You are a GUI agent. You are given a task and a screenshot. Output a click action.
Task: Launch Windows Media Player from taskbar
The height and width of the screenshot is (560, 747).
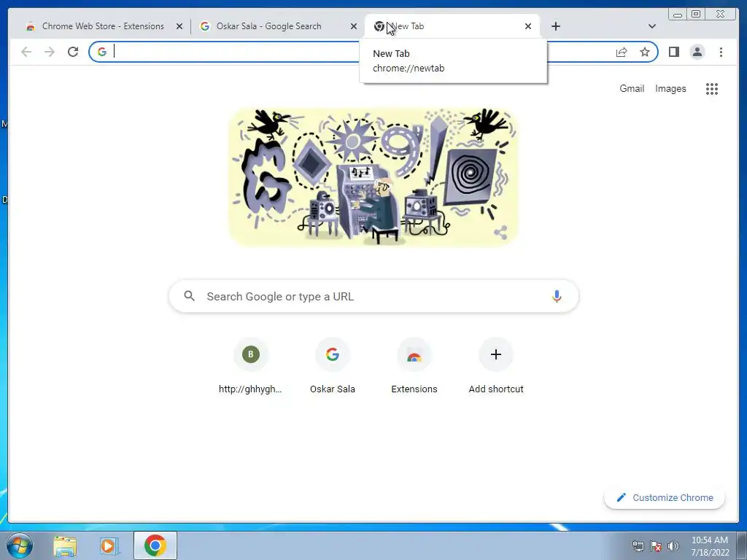point(108,545)
